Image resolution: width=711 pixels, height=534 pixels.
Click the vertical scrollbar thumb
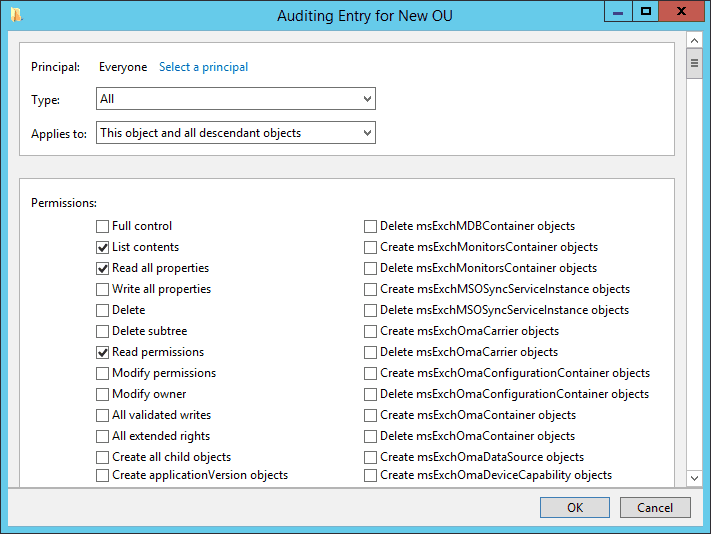(694, 63)
